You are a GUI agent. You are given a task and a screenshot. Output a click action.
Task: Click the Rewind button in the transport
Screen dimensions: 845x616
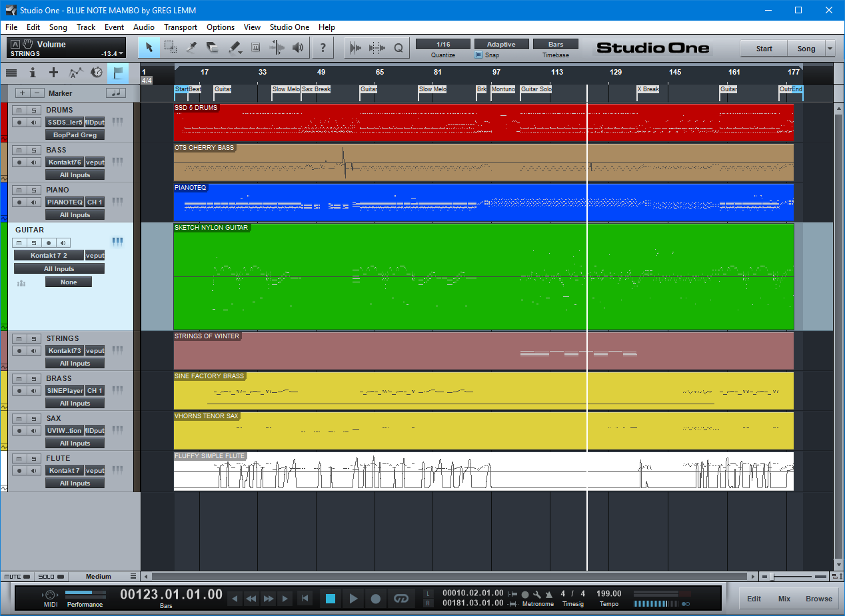pos(251,599)
